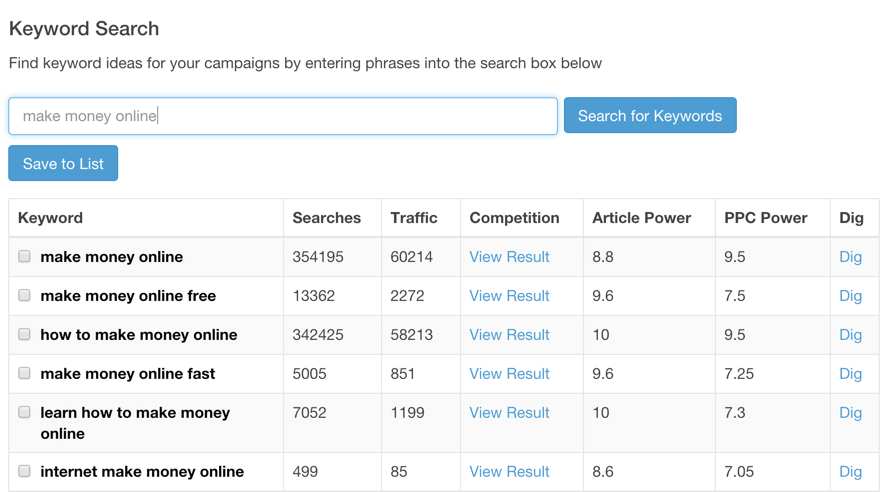This screenshot has width=883, height=492.
Task: Dig the 'how to make money online' keyword
Action: click(x=850, y=335)
